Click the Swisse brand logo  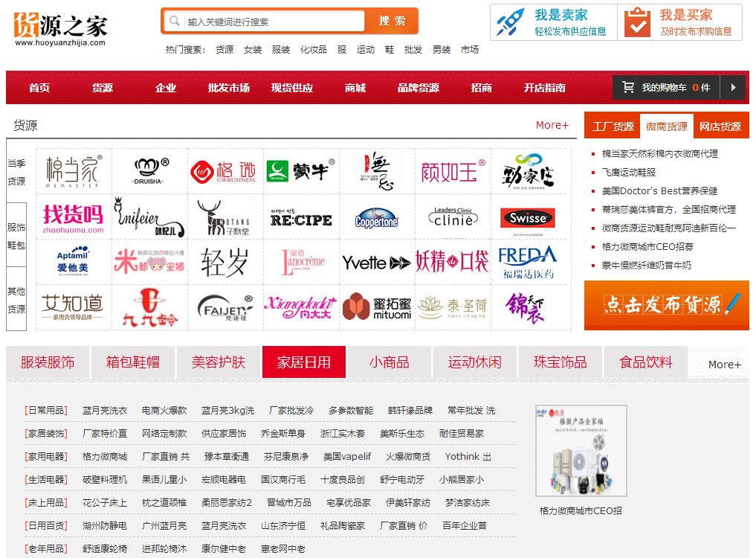click(528, 218)
